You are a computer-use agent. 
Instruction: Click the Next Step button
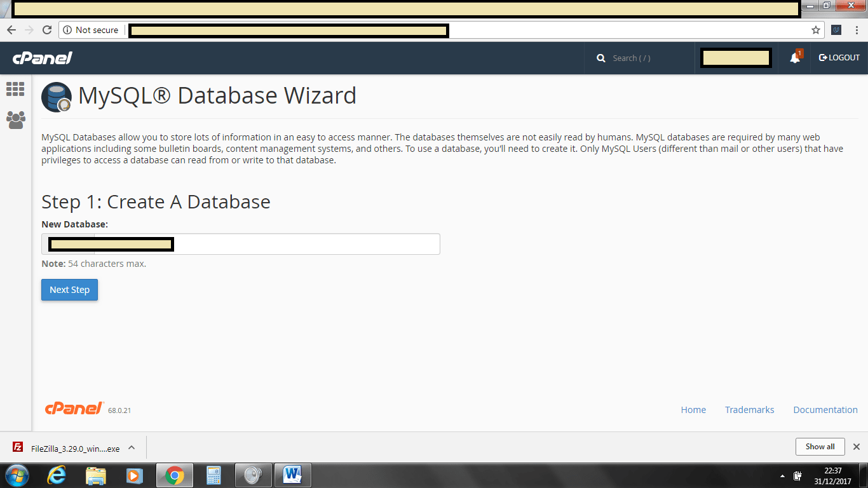69,290
